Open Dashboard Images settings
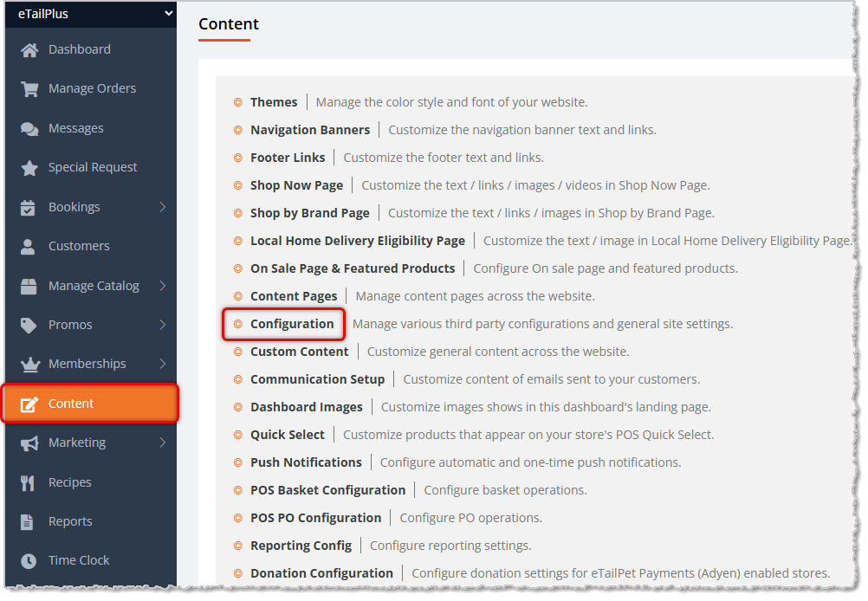Image resolution: width=868 pixels, height=601 pixels. click(307, 407)
